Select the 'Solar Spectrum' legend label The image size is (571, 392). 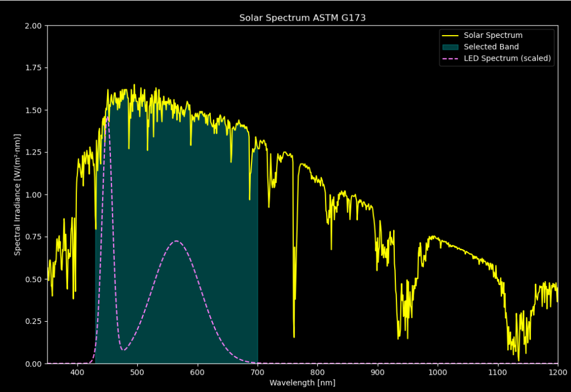click(493, 36)
